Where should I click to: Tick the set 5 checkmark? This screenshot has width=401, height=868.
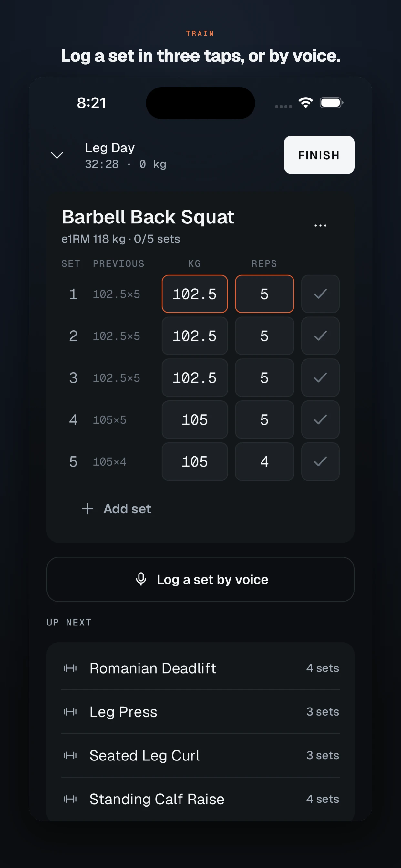click(320, 462)
